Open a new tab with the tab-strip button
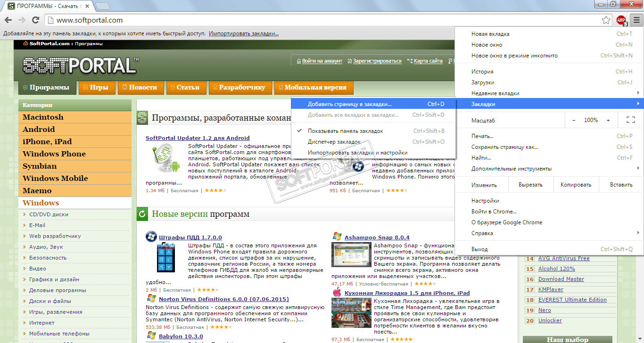This screenshot has height=343, width=644. tap(103, 6)
